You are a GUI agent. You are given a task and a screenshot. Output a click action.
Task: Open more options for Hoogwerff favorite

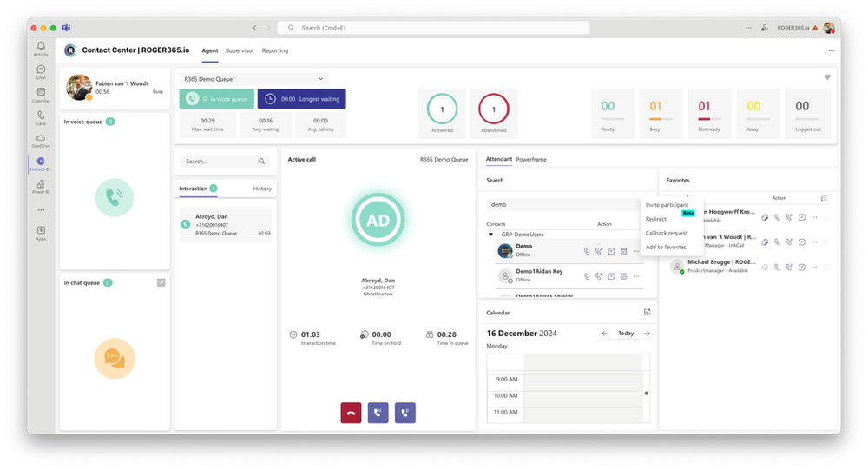click(814, 217)
